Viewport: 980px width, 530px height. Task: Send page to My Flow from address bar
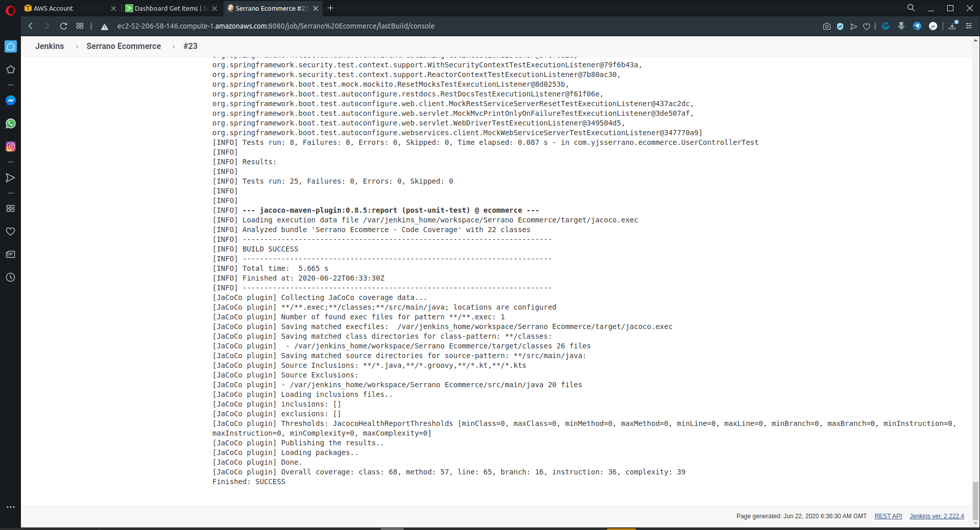pyautogui.click(x=853, y=26)
